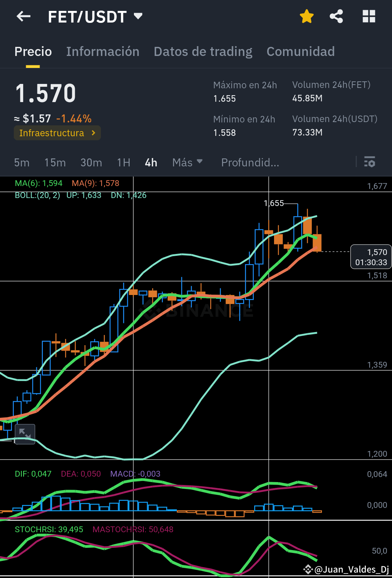Click the -1.44% price change text
392x578 pixels.
[74, 118]
